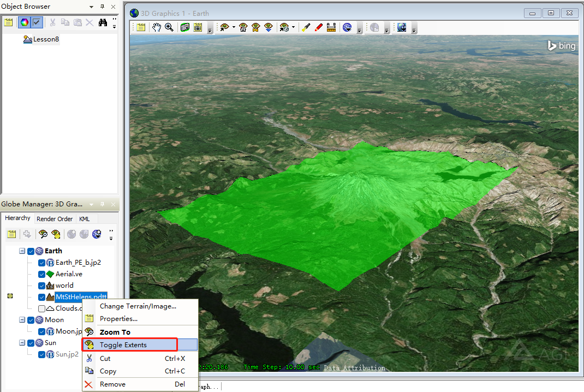Uncheck the Aerial.ve layer checkbox
This screenshot has width=584, height=392.
41,274
